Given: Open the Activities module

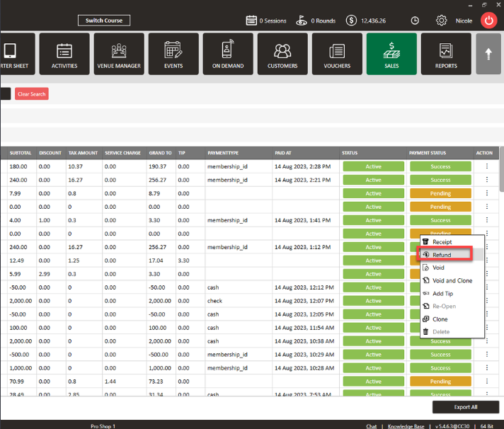Looking at the screenshot, I should click(64, 54).
